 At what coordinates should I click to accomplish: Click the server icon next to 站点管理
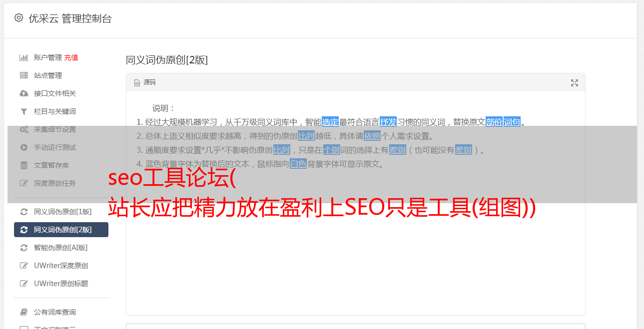click(23, 75)
